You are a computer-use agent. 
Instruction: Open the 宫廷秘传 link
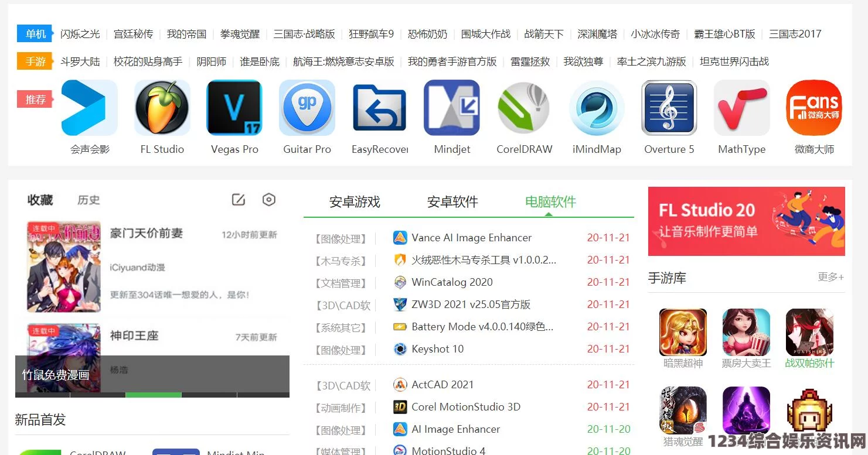(134, 34)
